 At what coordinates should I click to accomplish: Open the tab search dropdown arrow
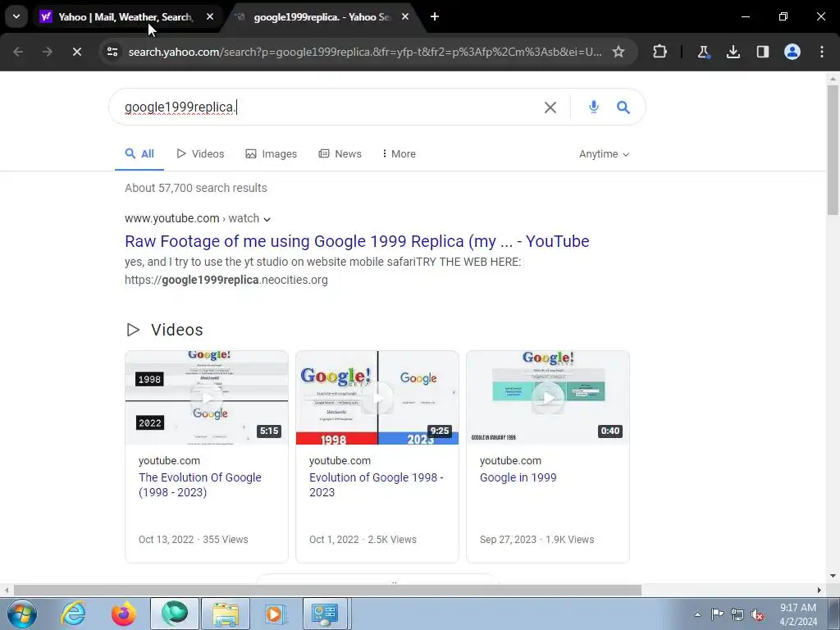(x=16, y=16)
